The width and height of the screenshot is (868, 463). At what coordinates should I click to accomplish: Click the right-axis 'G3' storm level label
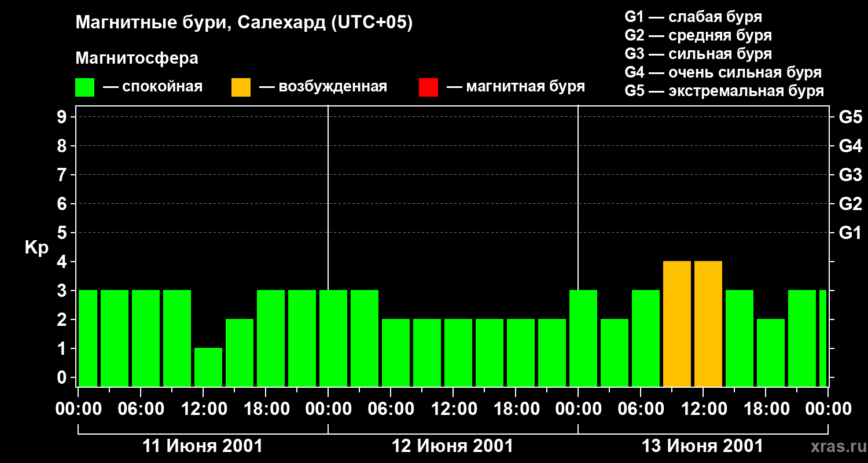click(x=851, y=175)
